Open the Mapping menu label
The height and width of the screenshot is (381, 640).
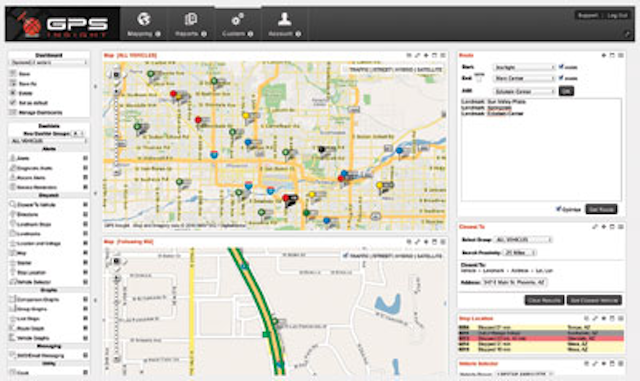[140, 34]
